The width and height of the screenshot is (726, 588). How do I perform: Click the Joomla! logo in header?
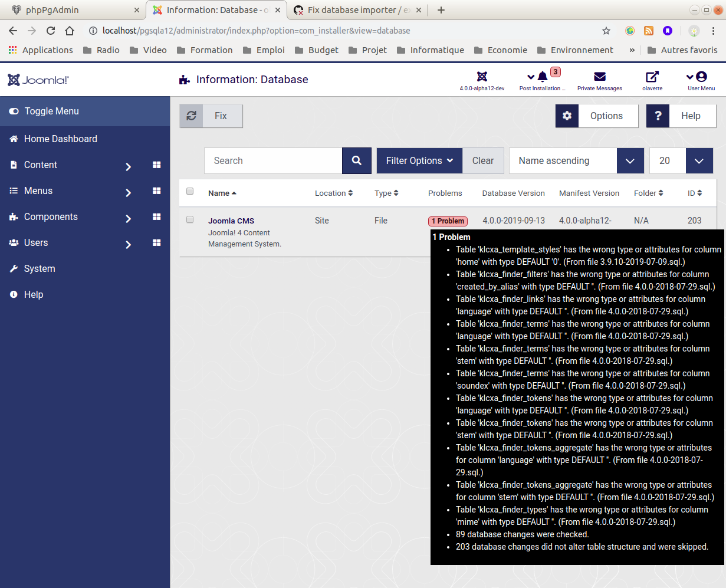click(x=38, y=80)
